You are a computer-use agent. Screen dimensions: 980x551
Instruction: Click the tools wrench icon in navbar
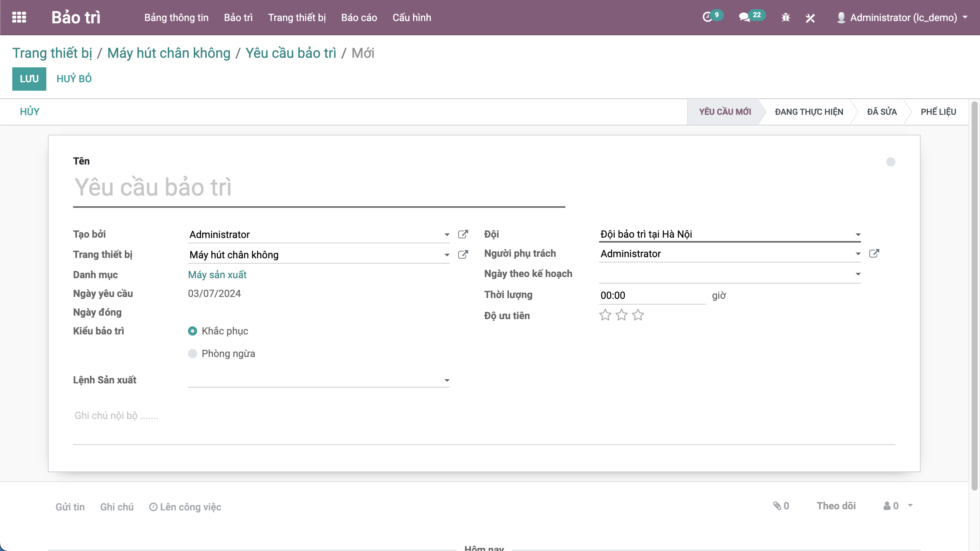coord(810,18)
